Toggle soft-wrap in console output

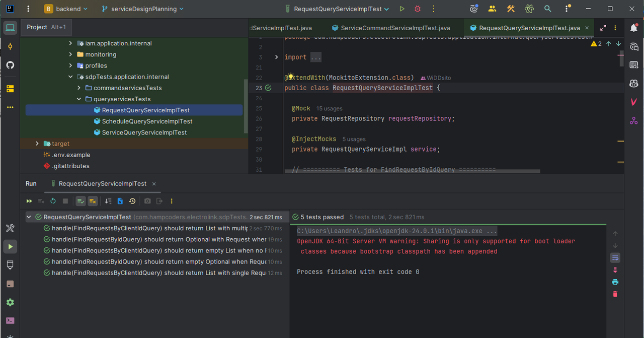pos(615,257)
